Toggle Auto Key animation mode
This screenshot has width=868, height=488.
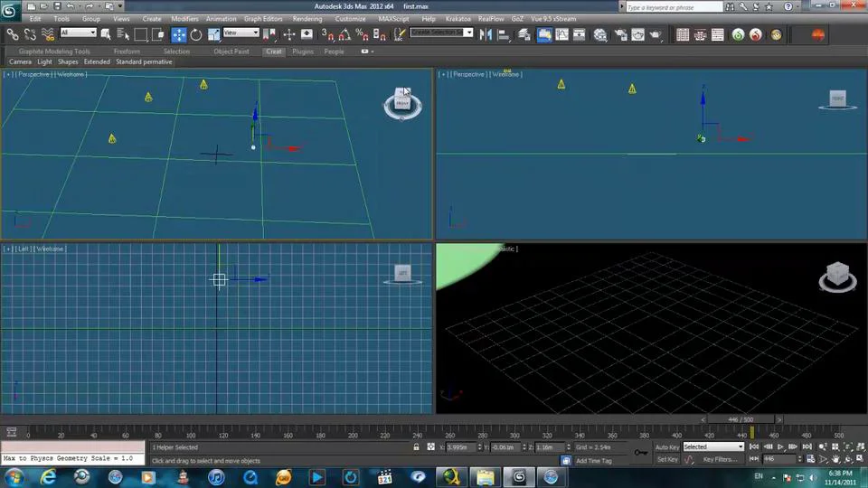(667, 446)
